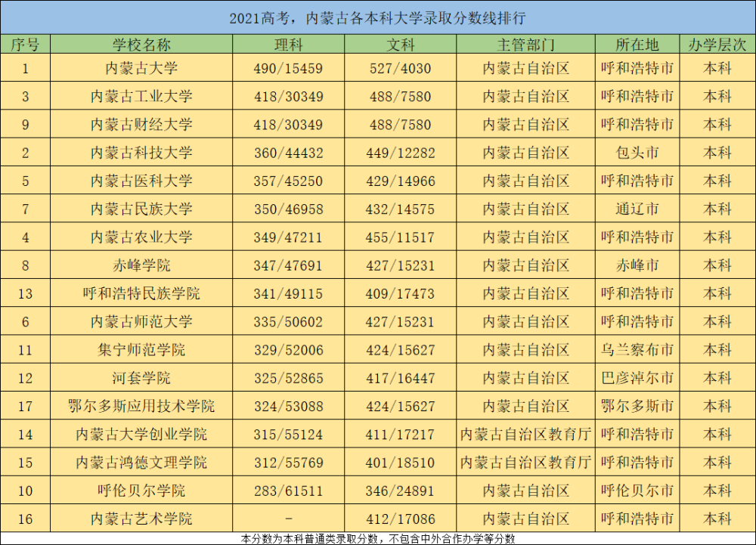The image size is (756, 545).
Task: Click the school name '赤峰学院'
Action: [141, 265]
